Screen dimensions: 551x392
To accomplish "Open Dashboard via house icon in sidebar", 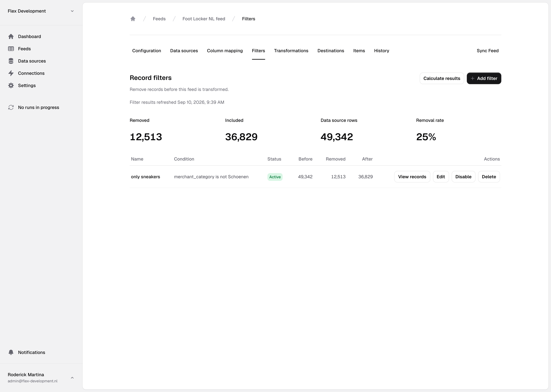I will click(x=11, y=36).
